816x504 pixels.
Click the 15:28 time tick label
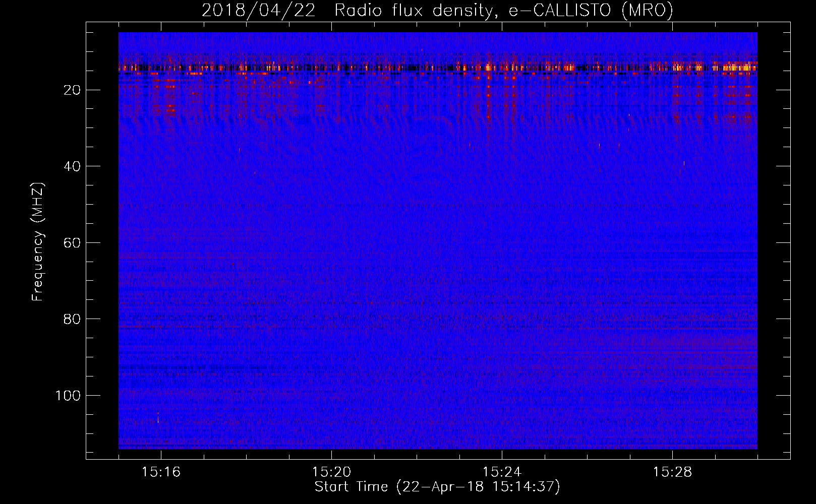tap(672, 472)
